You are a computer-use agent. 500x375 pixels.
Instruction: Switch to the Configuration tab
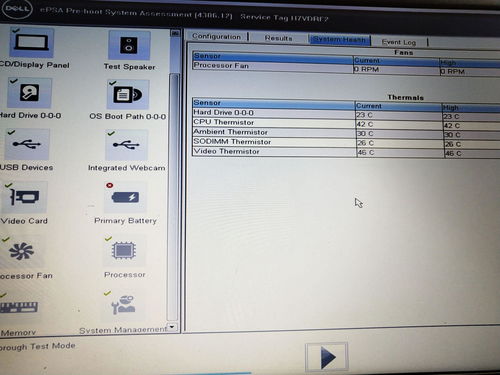(x=216, y=36)
